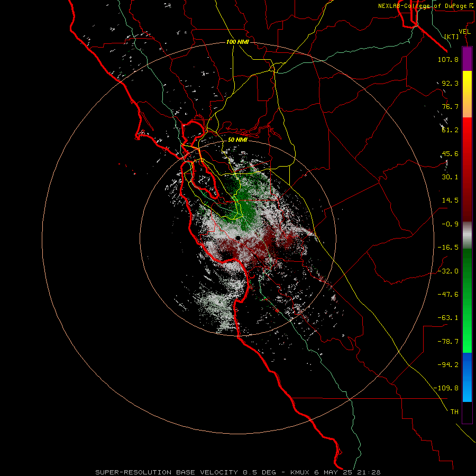Click the -32.0 velocity scale value
The width and height of the screenshot is (476, 476).
click(x=448, y=271)
